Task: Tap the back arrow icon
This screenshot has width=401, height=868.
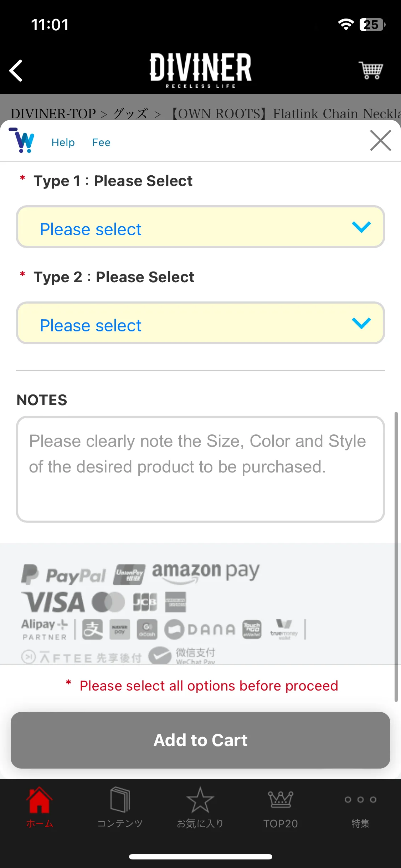Action: point(16,71)
